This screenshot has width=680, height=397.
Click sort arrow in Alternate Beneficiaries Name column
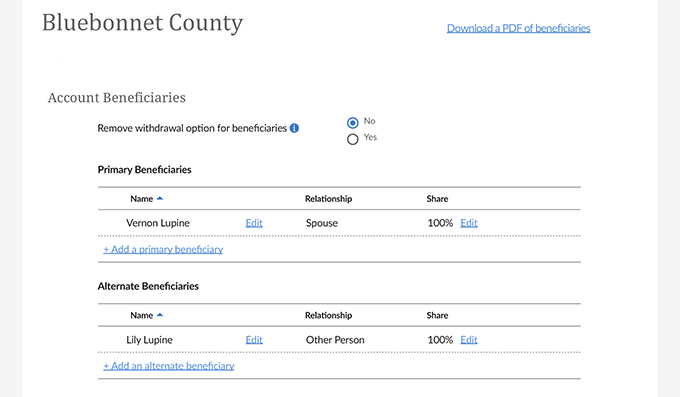160,315
